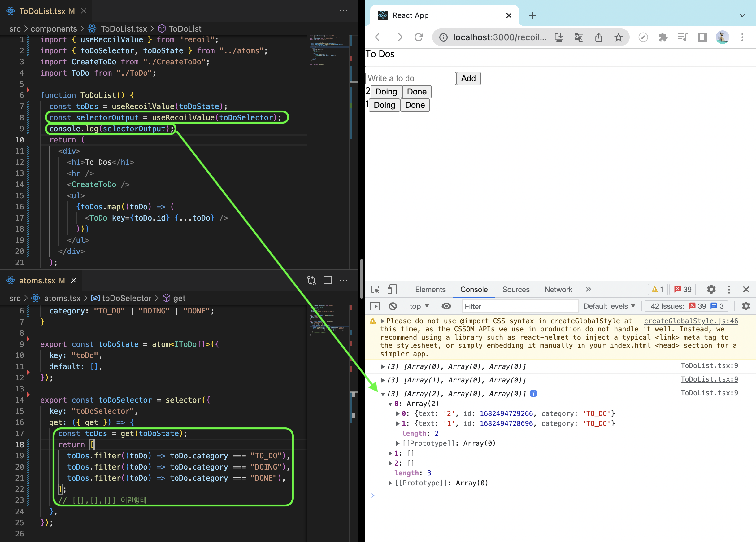Image resolution: width=756 pixels, height=542 pixels.
Task: Open the Default levels dropdown
Action: coord(609,306)
